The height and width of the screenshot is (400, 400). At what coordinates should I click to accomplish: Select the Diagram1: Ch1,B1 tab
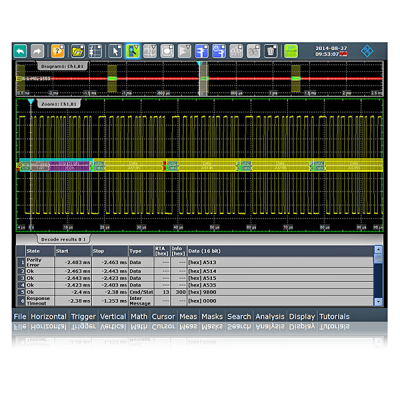coord(62,66)
